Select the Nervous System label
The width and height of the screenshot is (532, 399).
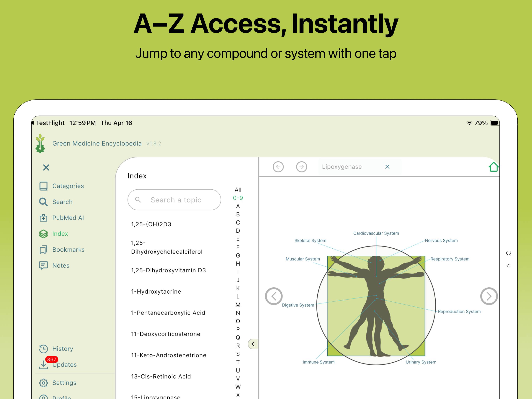[441, 240]
